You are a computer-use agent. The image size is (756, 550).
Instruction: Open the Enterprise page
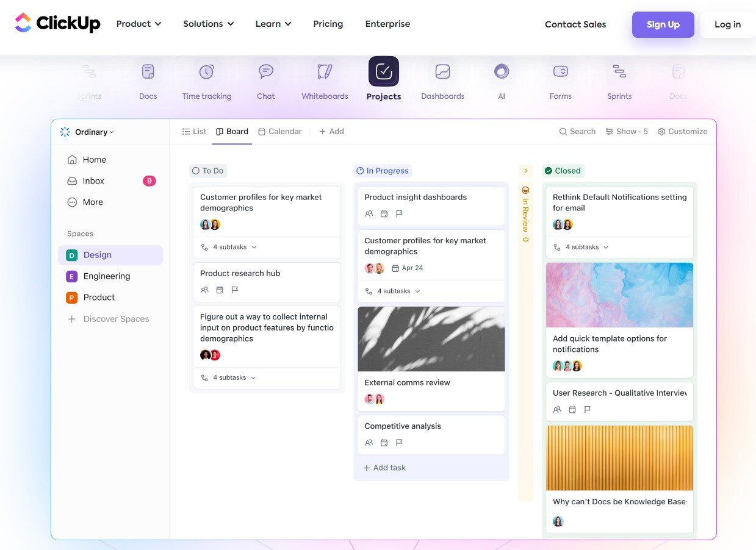click(x=387, y=24)
